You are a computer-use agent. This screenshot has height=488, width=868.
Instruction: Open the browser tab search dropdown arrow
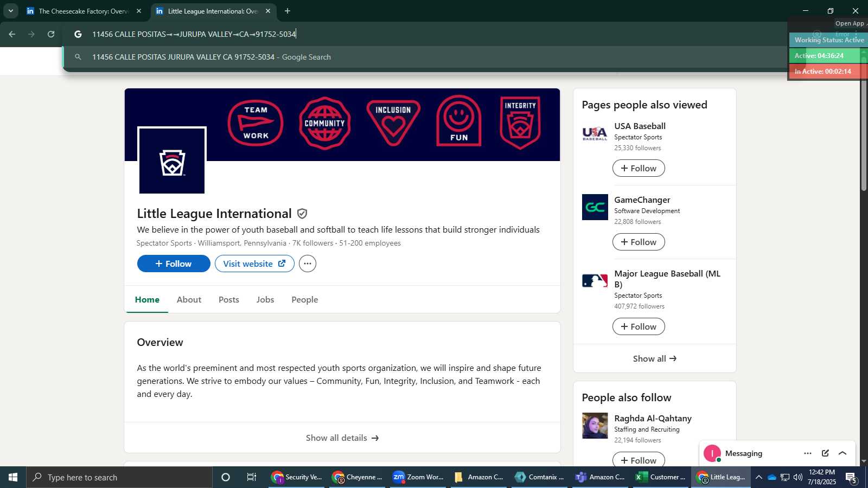tap(10, 11)
